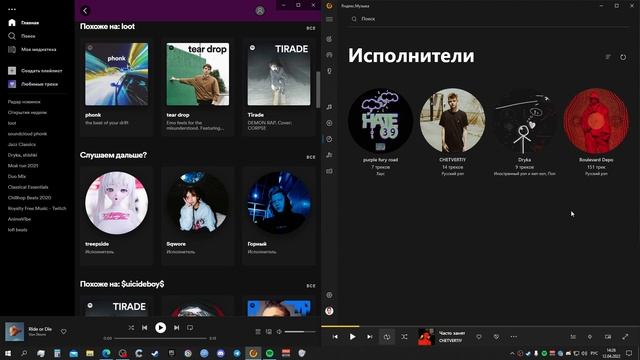Click Создать плейлист in the Spotify sidebar
The width and height of the screenshot is (640, 360).
35,71
